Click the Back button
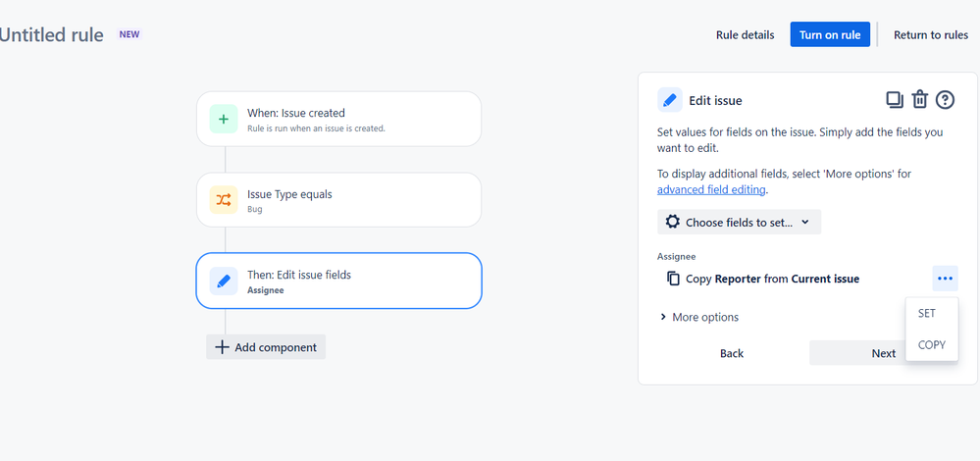 (731, 353)
